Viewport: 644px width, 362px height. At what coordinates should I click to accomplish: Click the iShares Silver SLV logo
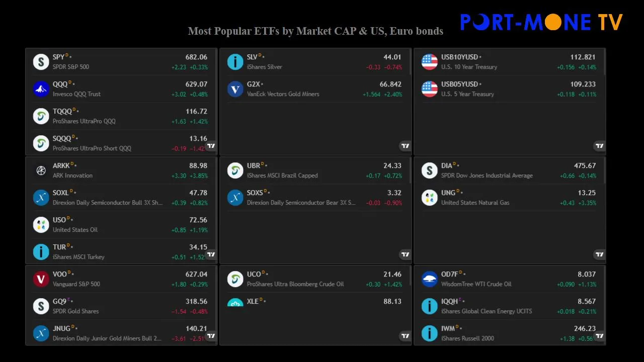point(235,62)
